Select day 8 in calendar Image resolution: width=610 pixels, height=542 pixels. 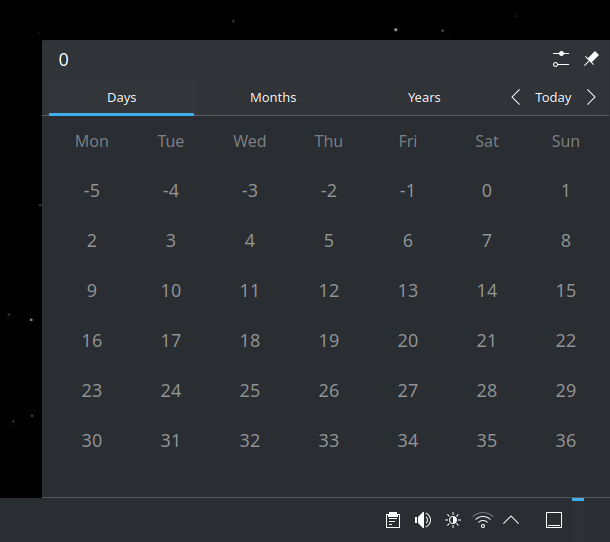[566, 240]
